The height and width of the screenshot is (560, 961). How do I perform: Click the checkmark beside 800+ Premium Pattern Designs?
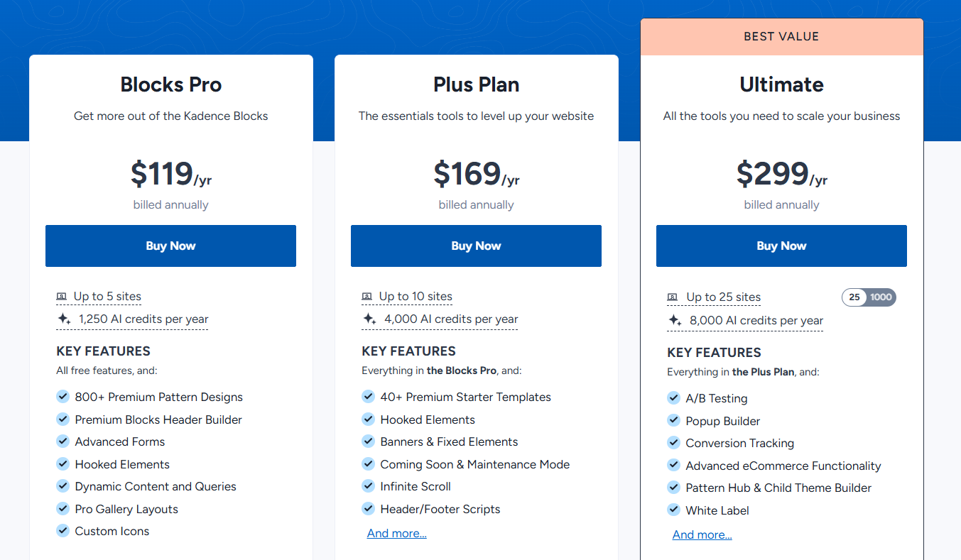pyautogui.click(x=63, y=397)
